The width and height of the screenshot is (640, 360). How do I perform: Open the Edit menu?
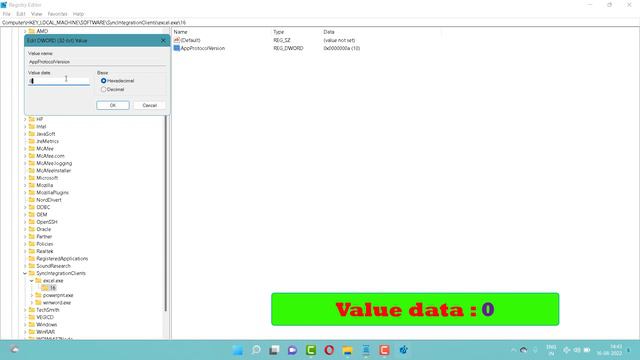[20, 14]
